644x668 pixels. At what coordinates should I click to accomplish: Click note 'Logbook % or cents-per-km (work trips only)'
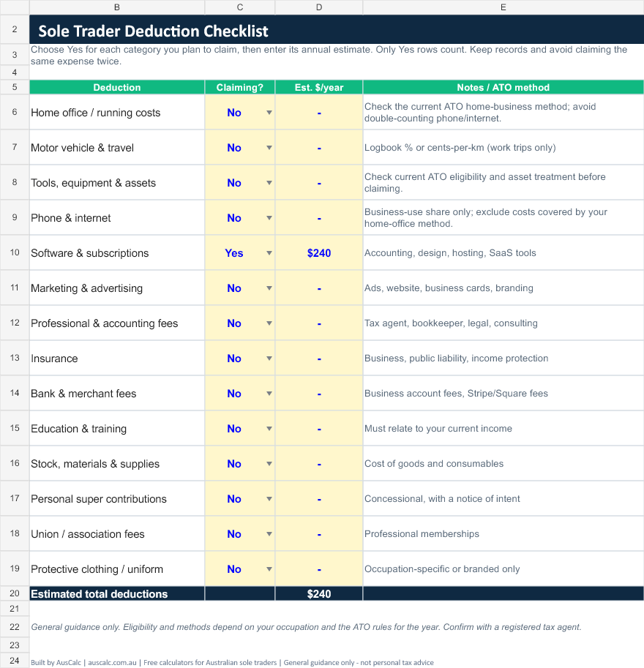point(460,148)
